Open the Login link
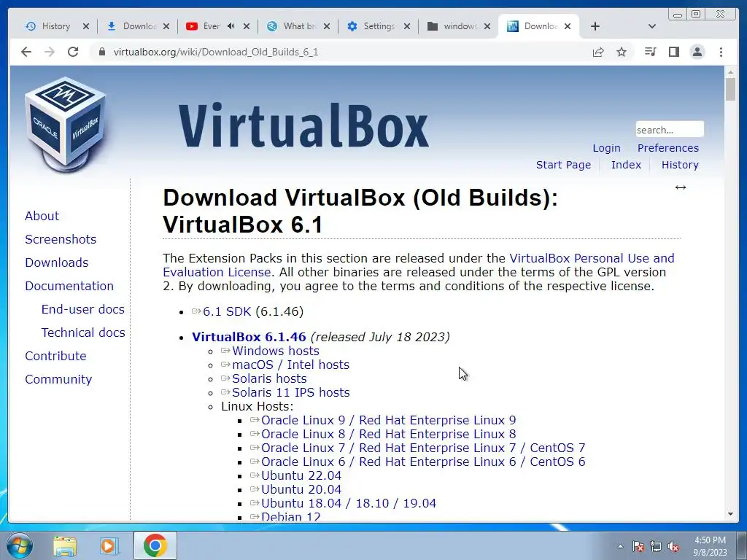The width and height of the screenshot is (747, 560). [x=606, y=148]
